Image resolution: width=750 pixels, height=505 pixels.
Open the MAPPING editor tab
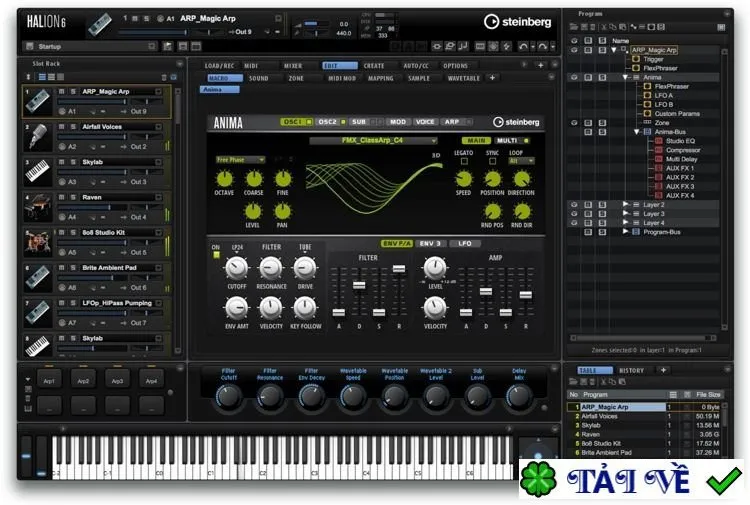coord(381,78)
